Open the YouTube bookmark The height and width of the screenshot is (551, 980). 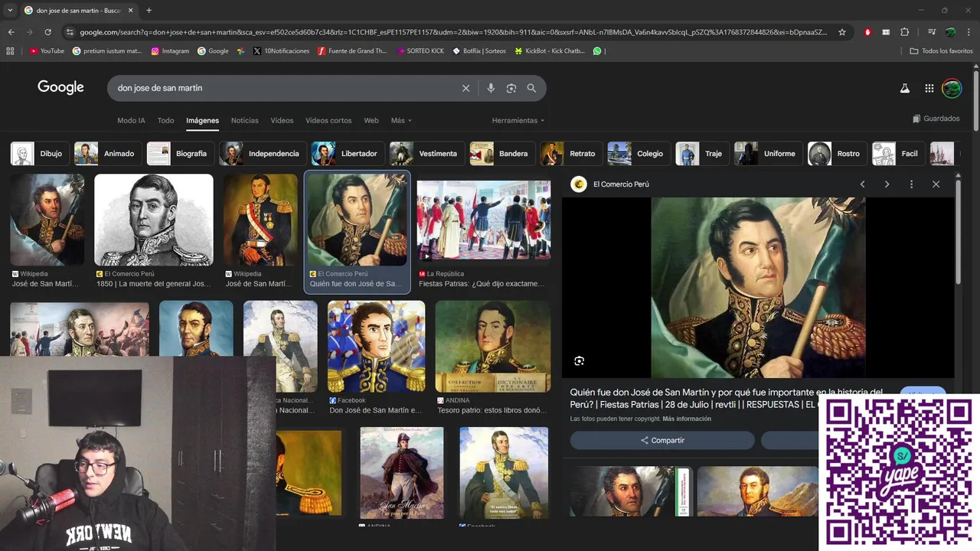(47, 51)
